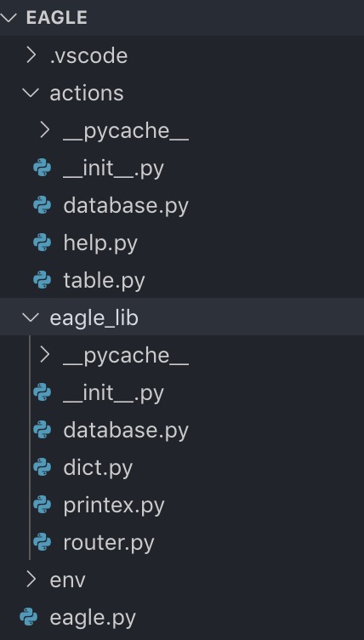The height and width of the screenshot is (640, 364).
Task: Click Python icon beside actions __init__.py
Action: pos(42,169)
